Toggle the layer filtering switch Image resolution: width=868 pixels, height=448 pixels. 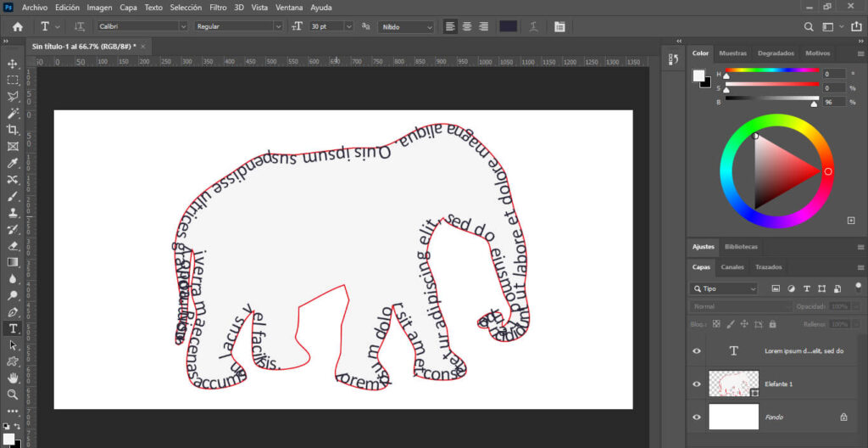coord(859,288)
